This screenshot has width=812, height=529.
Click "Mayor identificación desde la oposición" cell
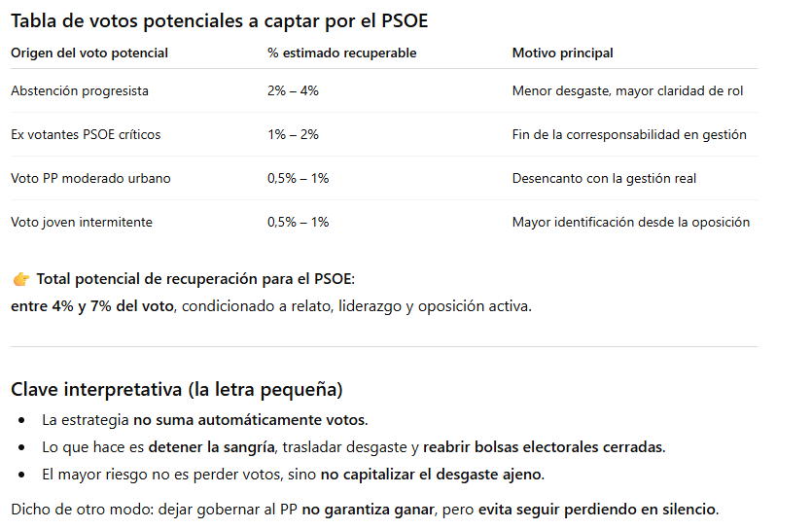(631, 222)
